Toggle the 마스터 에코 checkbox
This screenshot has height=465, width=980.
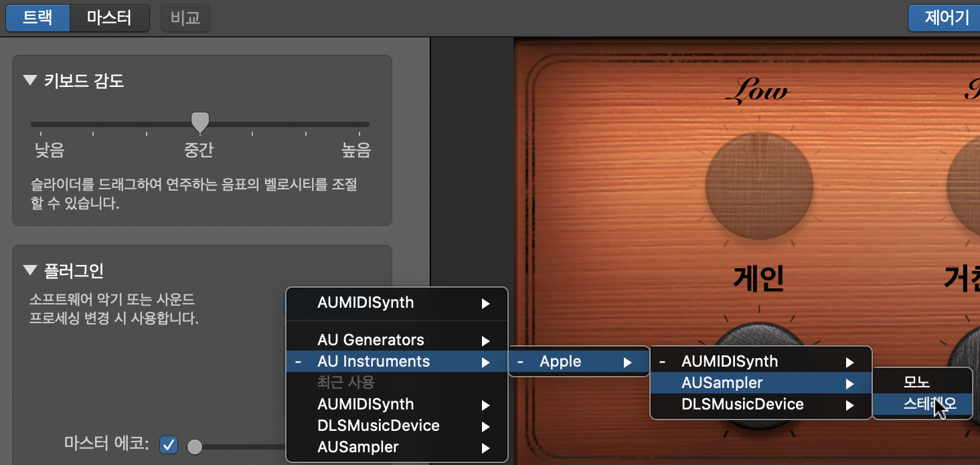coord(169,444)
